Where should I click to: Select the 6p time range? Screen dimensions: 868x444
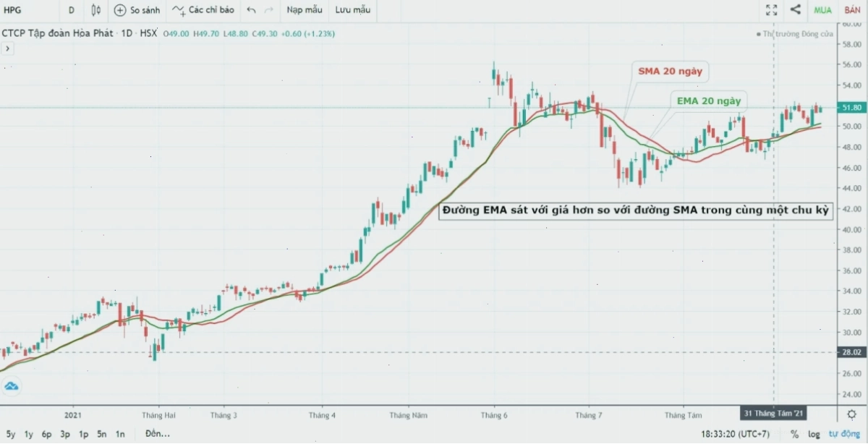click(46, 434)
